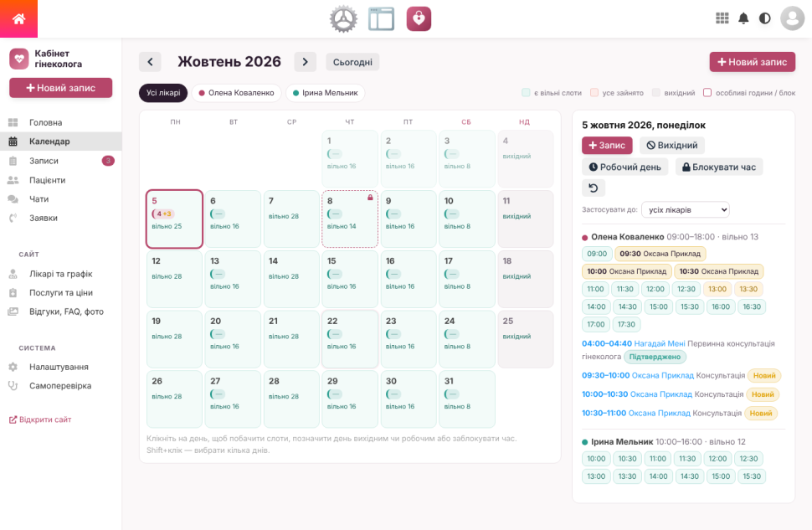812x530 pixels.
Task: Go to the home icon in top-left corner
Action: (x=18, y=18)
